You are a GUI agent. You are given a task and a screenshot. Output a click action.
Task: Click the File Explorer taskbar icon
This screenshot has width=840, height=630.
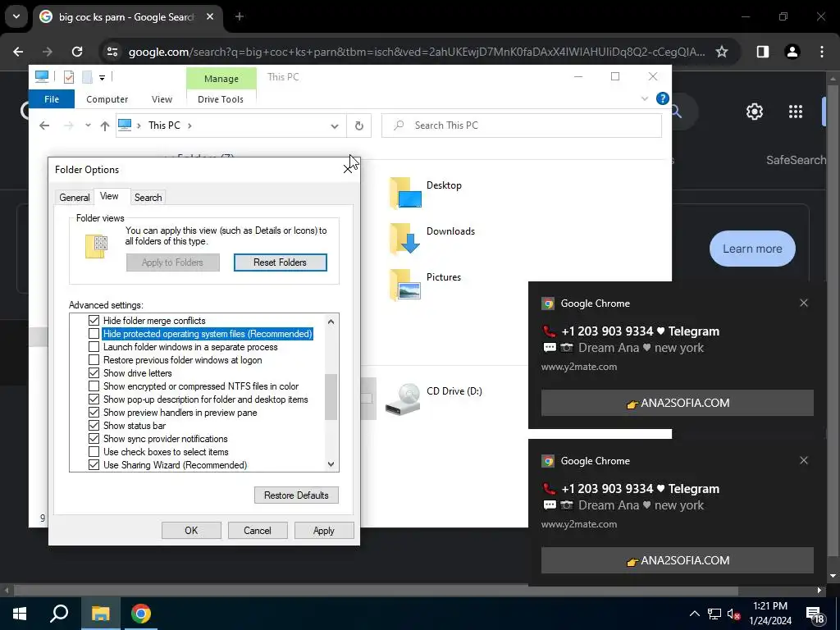click(100, 614)
